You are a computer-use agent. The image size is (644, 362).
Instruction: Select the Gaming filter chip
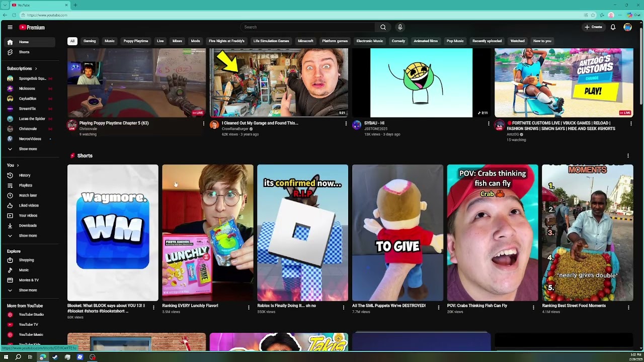coord(90,41)
